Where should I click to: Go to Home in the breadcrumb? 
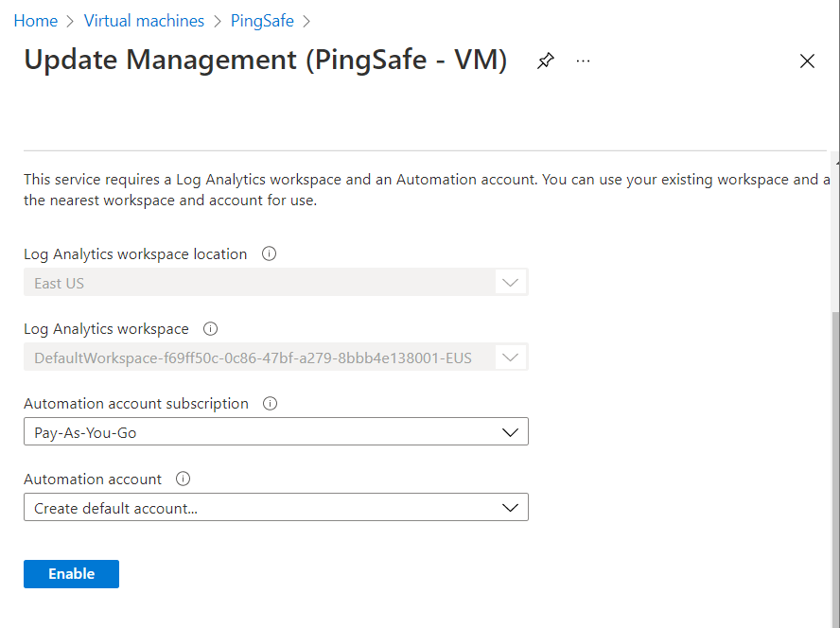click(x=35, y=21)
